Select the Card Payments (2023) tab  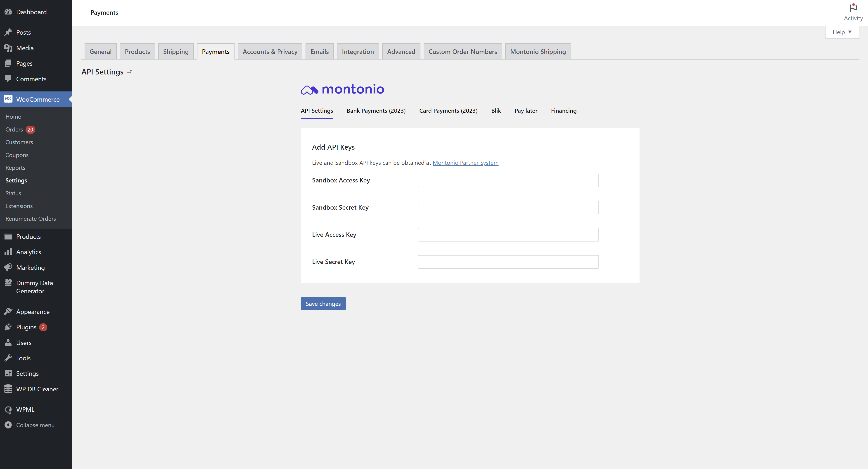[448, 111]
